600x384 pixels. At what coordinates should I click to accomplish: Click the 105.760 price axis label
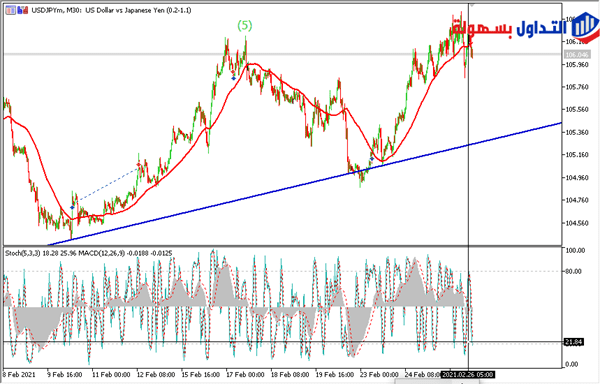pyautogui.click(x=577, y=87)
